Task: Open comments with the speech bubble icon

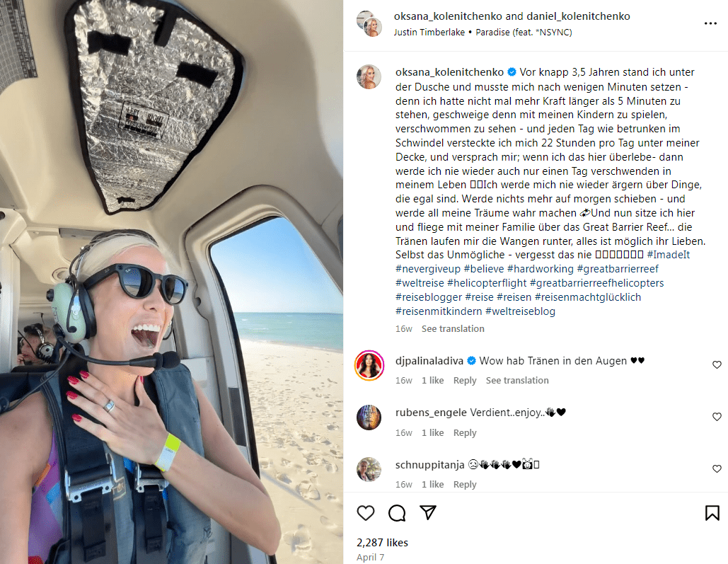Action: click(x=397, y=513)
